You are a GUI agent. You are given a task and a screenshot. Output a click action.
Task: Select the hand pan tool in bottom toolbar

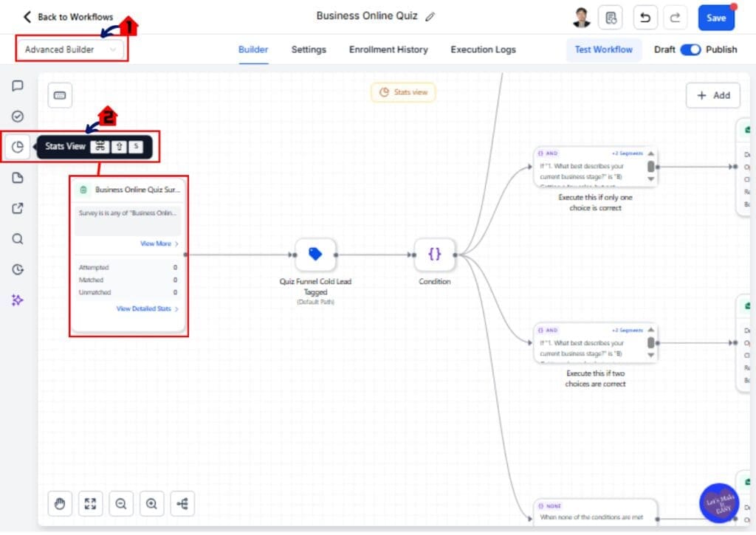click(60, 504)
